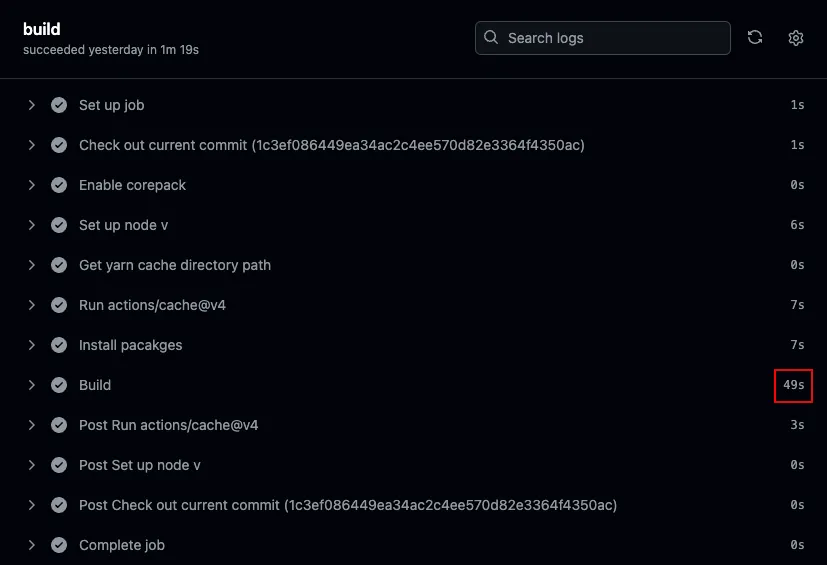
Task: Open the Post Check out current commit step
Action: click(348, 505)
